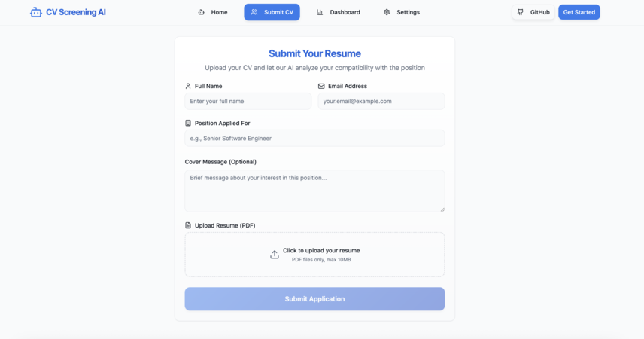Go to the Settings nav item
The image size is (644, 339).
pos(402,12)
